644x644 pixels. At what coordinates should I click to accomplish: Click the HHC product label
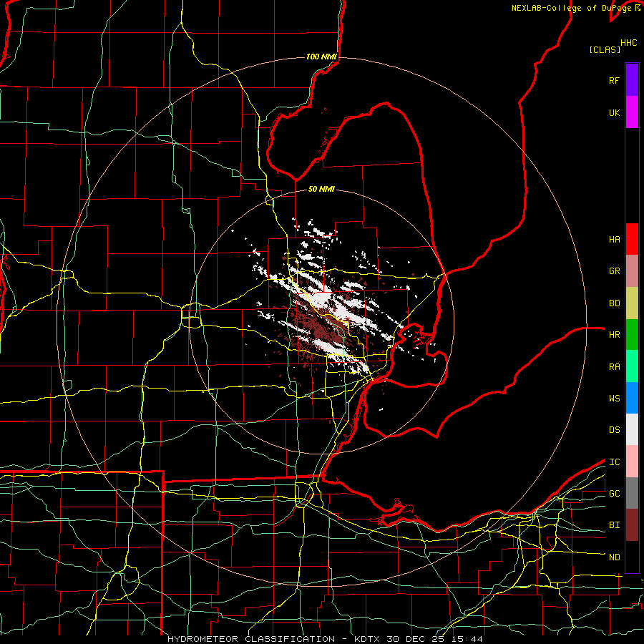(x=628, y=43)
